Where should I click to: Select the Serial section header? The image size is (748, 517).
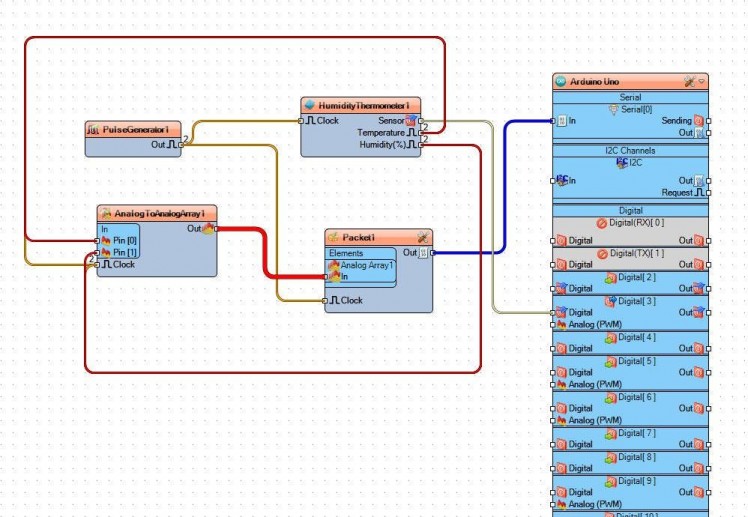click(631, 97)
